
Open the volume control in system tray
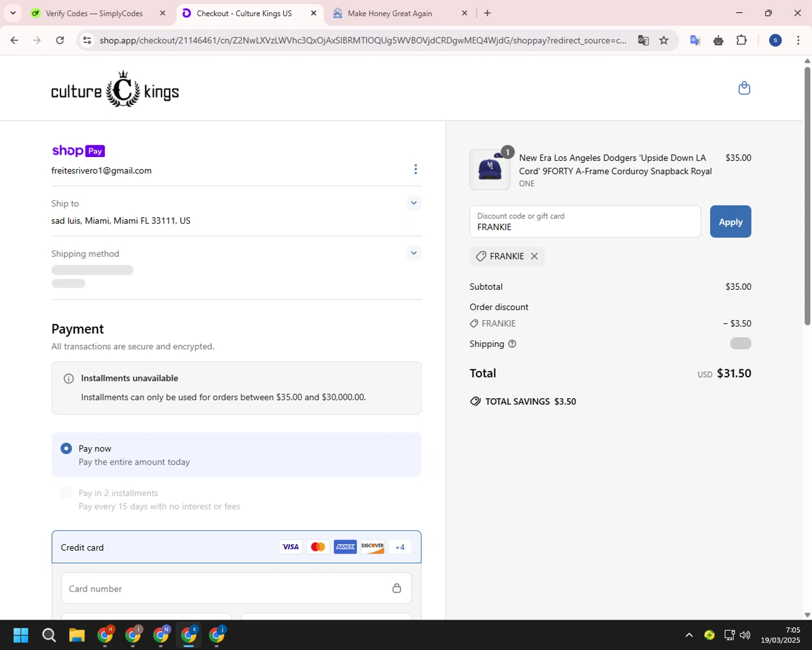pyautogui.click(x=745, y=635)
